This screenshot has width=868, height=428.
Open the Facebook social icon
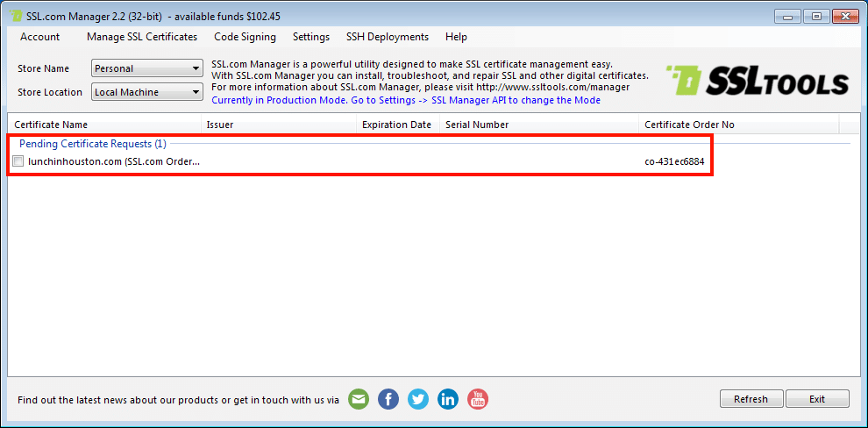click(388, 399)
